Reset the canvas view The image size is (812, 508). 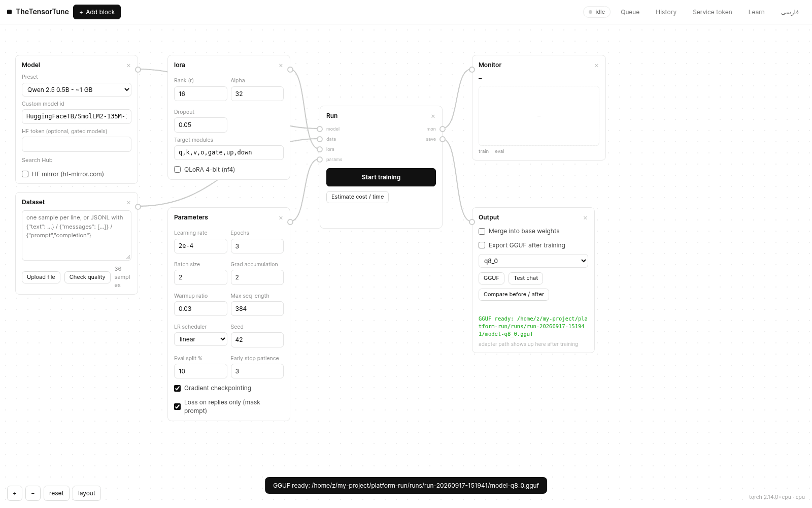pos(56,493)
